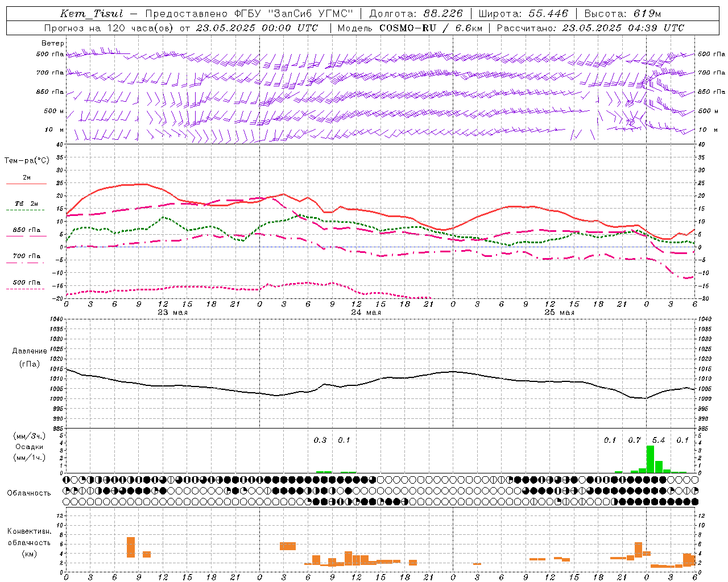Select the Осадки panel label
The image size is (728, 582).
click(x=30, y=447)
